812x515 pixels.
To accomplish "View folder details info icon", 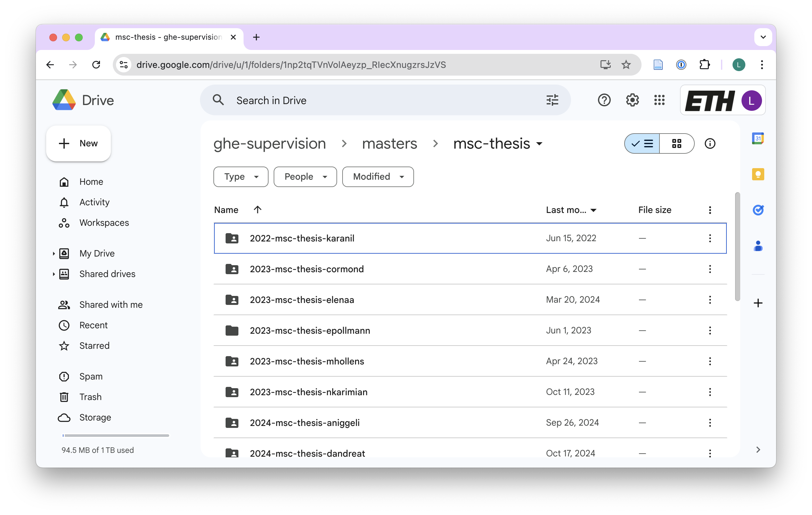I will (710, 143).
